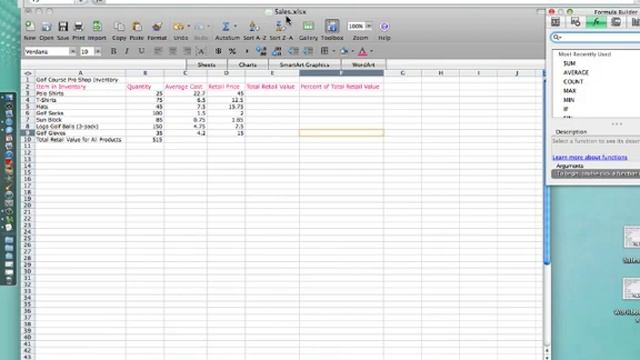This screenshot has height=360, width=640.
Task: Open the Gallery icon
Action: click(x=308, y=27)
